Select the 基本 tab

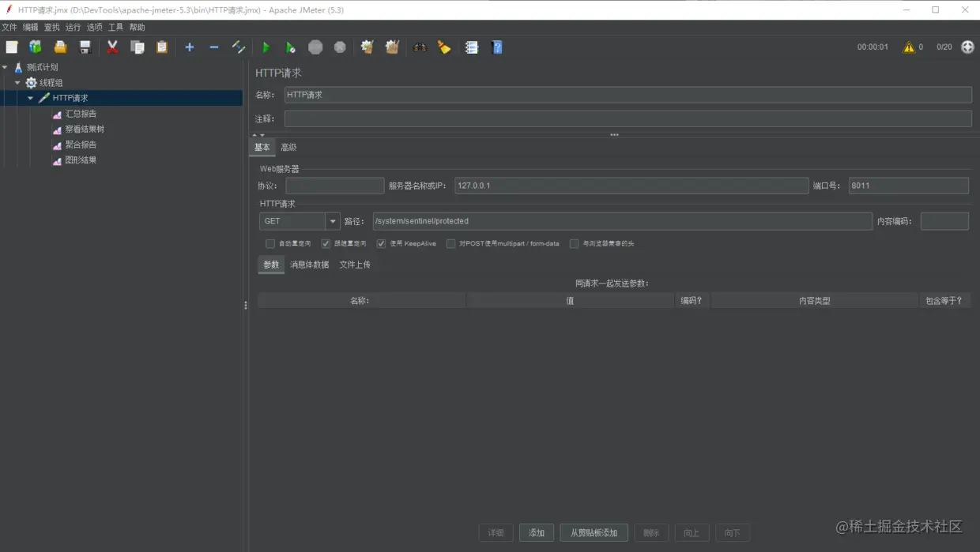262,148
